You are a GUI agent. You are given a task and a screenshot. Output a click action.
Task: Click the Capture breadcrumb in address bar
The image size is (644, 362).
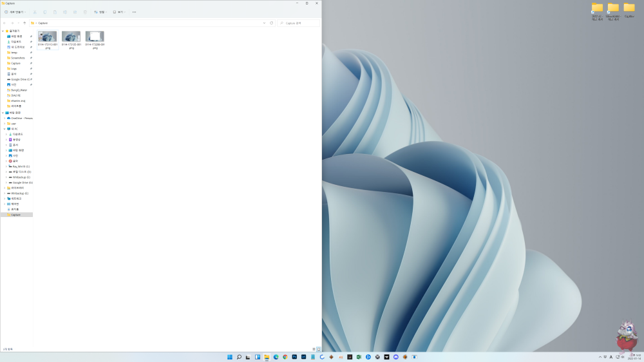pos(43,23)
